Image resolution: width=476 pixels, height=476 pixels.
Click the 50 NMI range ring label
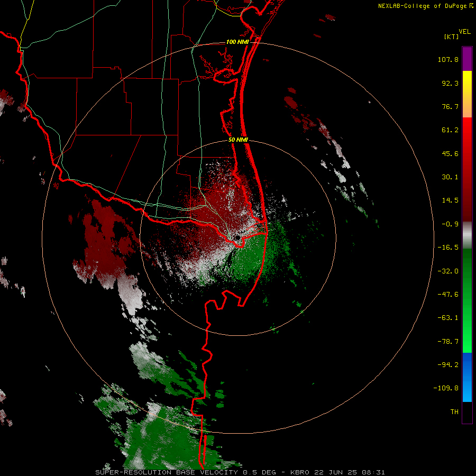(x=239, y=140)
